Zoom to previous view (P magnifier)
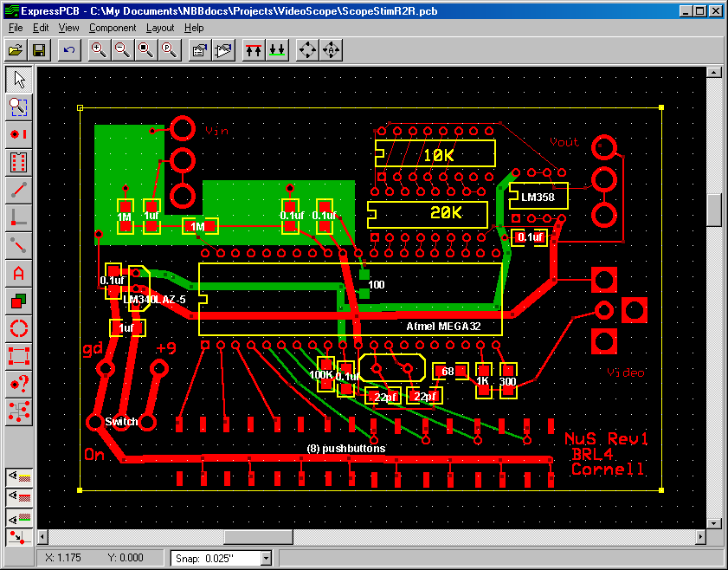This screenshot has width=728, height=570. [x=170, y=49]
